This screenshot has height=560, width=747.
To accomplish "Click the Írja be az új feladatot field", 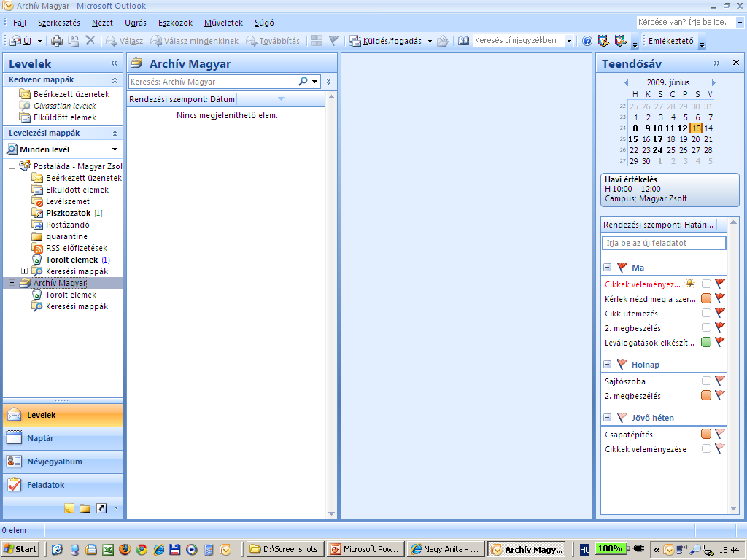I will pos(664,243).
